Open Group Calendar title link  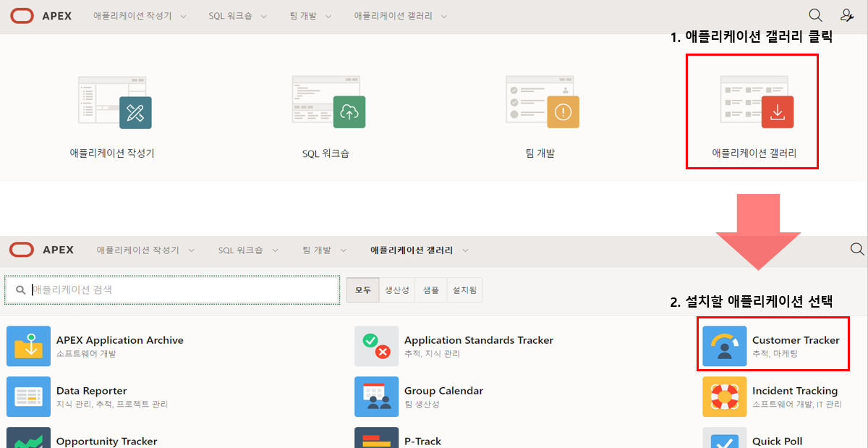click(x=443, y=391)
